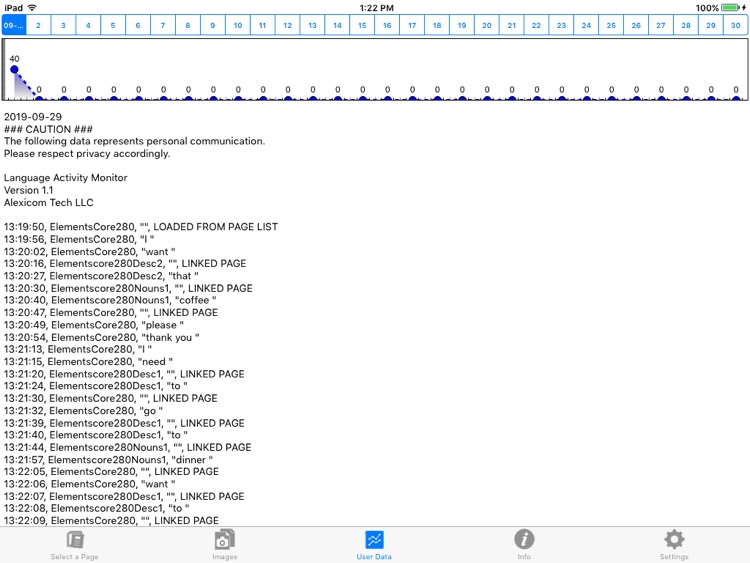Tap the Wi-Fi icon in status bar
This screenshot has width=750, height=563.
32,8
